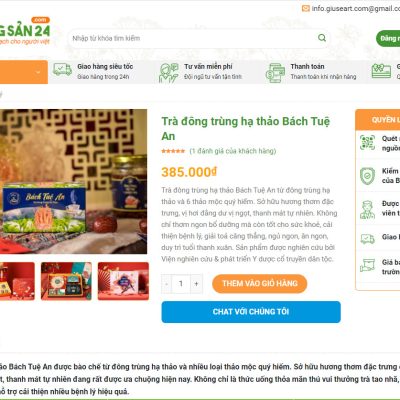
Task: Open the customer reviews link
Action: click(x=233, y=151)
